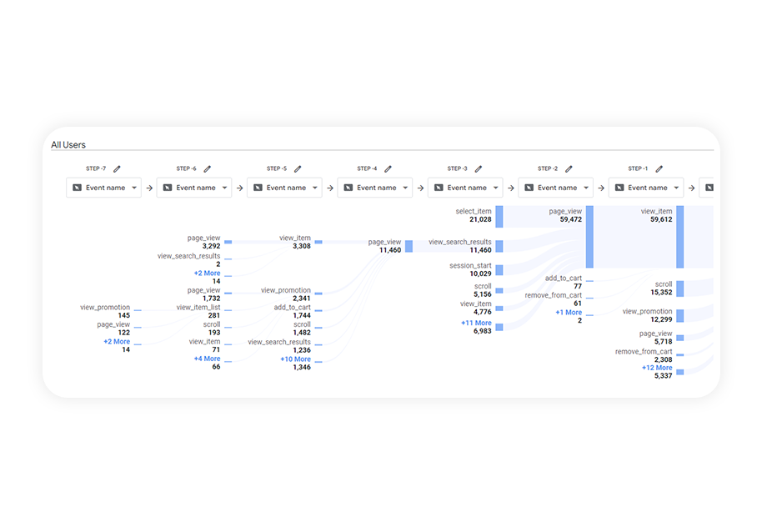Image resolution: width=757 pixels, height=532 pixels.
Task: Click the arrow between STEP -5 and STEP -4
Action: [x=329, y=187]
